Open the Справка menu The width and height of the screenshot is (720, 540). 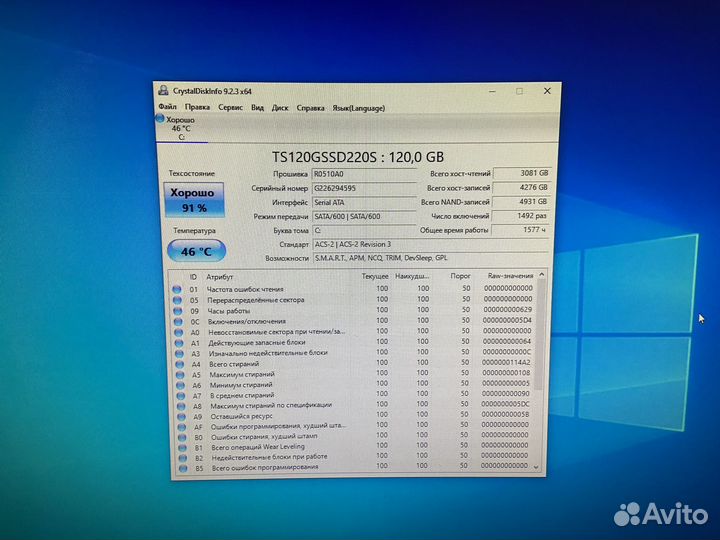coord(310,108)
